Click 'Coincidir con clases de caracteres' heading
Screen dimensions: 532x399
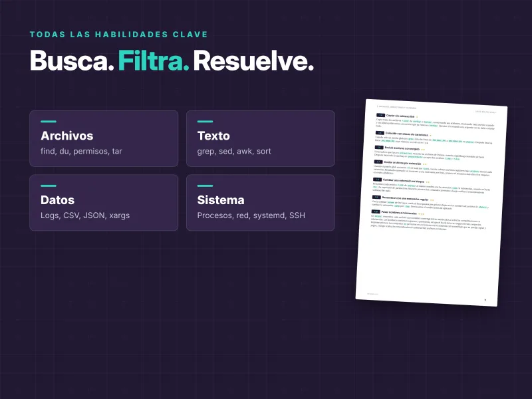[406, 134]
